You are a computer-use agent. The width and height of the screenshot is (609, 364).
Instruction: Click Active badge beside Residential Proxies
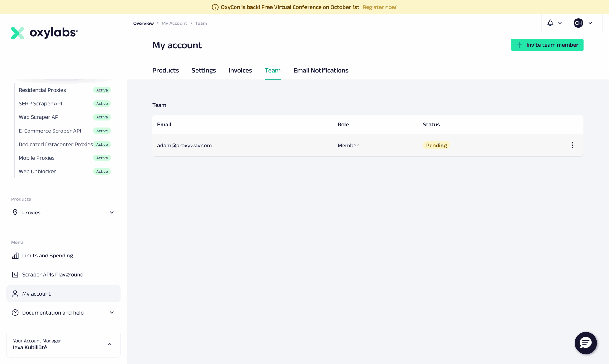[102, 90]
